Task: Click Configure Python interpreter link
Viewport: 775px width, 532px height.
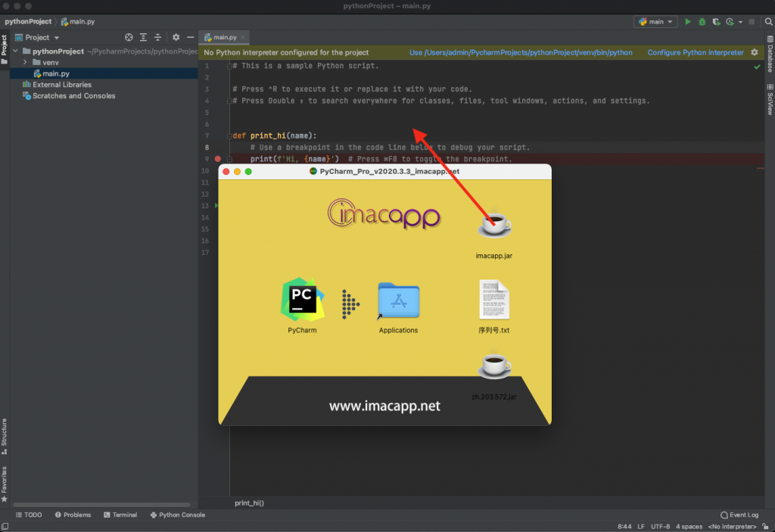Action: point(696,52)
